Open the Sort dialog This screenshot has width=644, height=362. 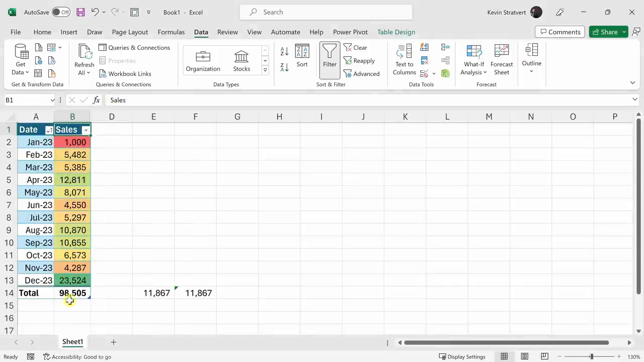click(302, 56)
